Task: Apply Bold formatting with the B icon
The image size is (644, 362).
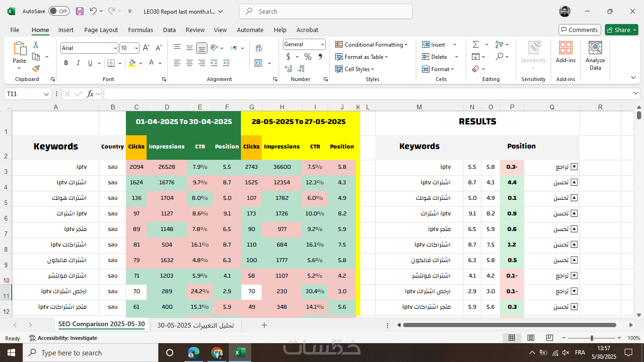Action: [x=66, y=63]
